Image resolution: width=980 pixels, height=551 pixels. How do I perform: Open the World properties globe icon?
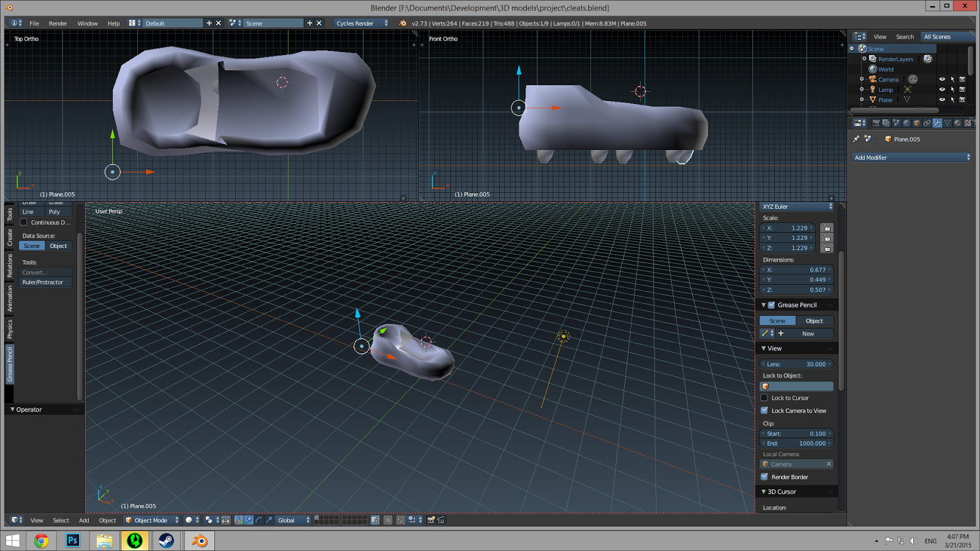[x=907, y=123]
